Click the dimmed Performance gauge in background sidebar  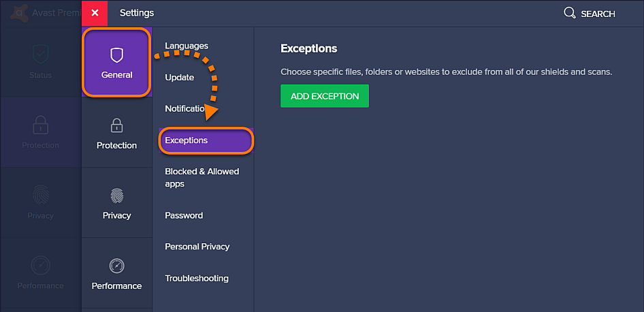click(x=41, y=266)
